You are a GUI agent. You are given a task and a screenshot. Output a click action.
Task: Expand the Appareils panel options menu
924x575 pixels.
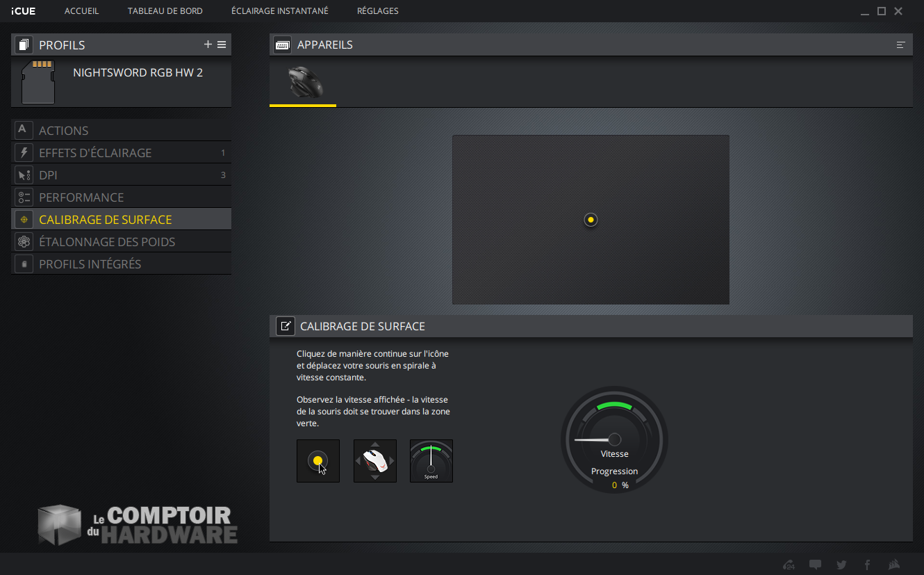[x=900, y=45]
